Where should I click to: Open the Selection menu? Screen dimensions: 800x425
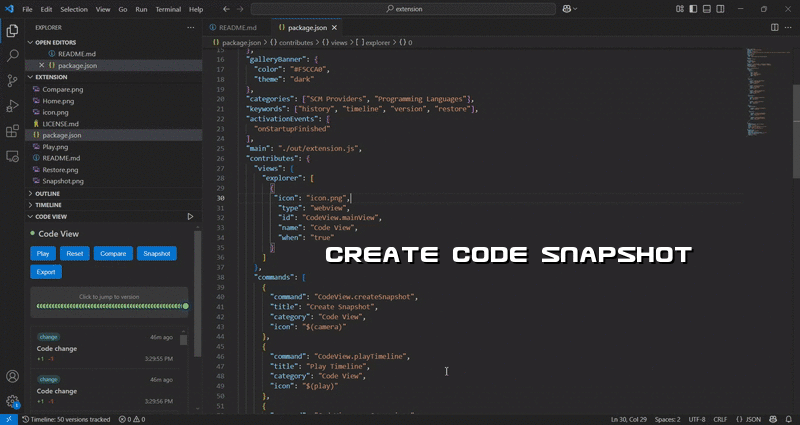coord(74,9)
